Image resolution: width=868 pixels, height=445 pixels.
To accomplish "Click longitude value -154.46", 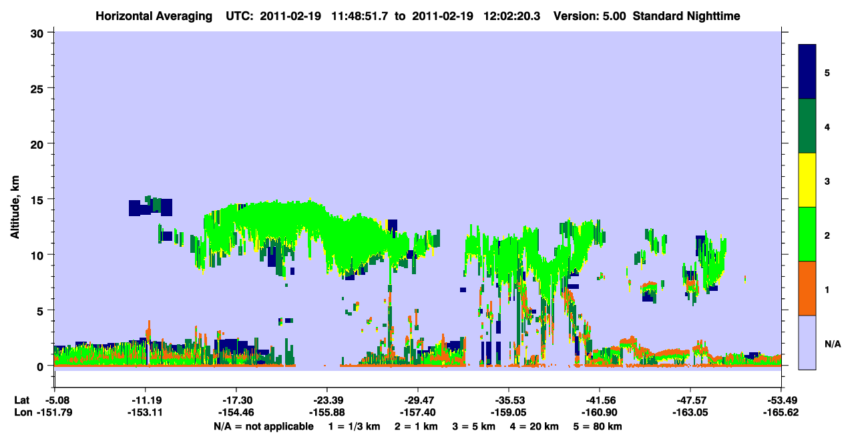I will point(236,412).
